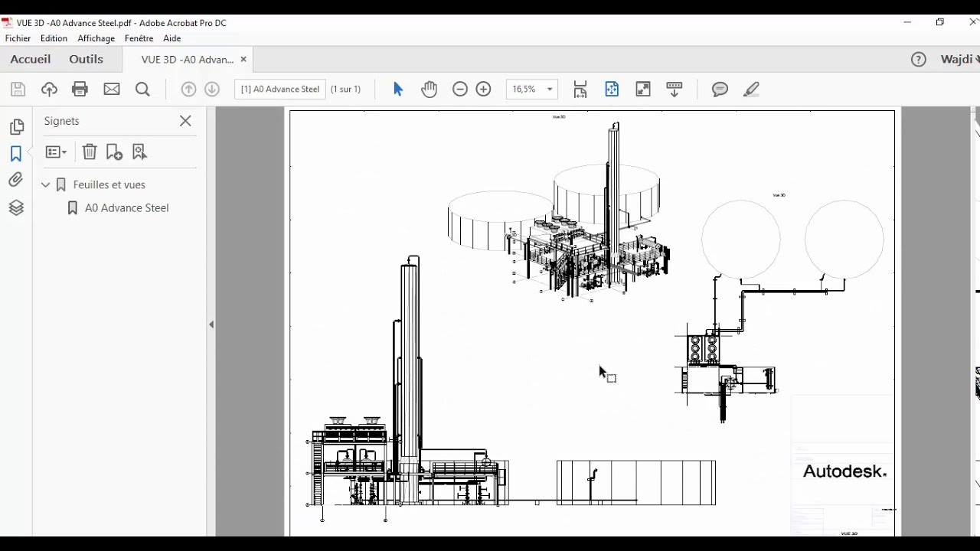Screen dimensions: 980x551
Task: Select the A0 Advance Steel bookmark
Action: coord(127,208)
